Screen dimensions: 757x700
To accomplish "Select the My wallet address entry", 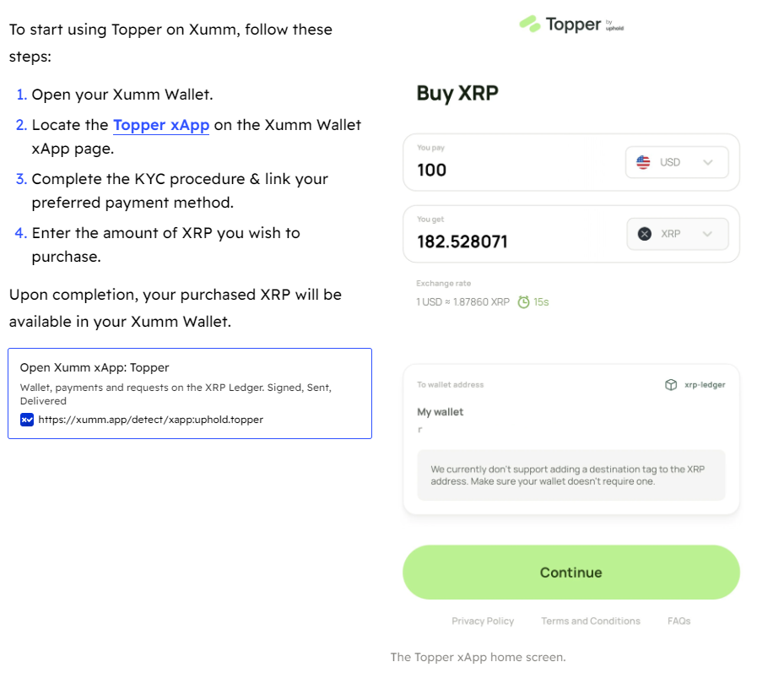I will pyautogui.click(x=441, y=412).
